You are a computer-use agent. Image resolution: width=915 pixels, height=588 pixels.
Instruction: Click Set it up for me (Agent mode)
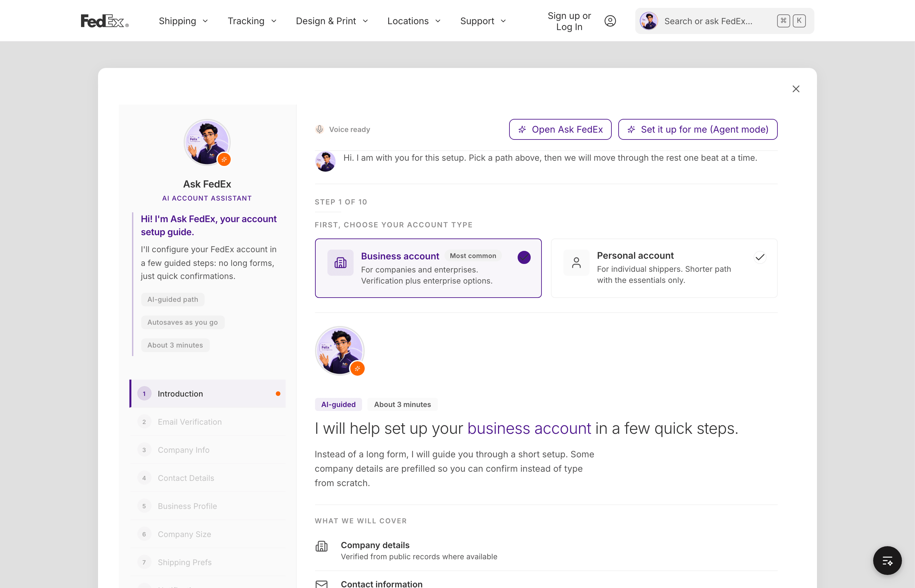[697, 129]
